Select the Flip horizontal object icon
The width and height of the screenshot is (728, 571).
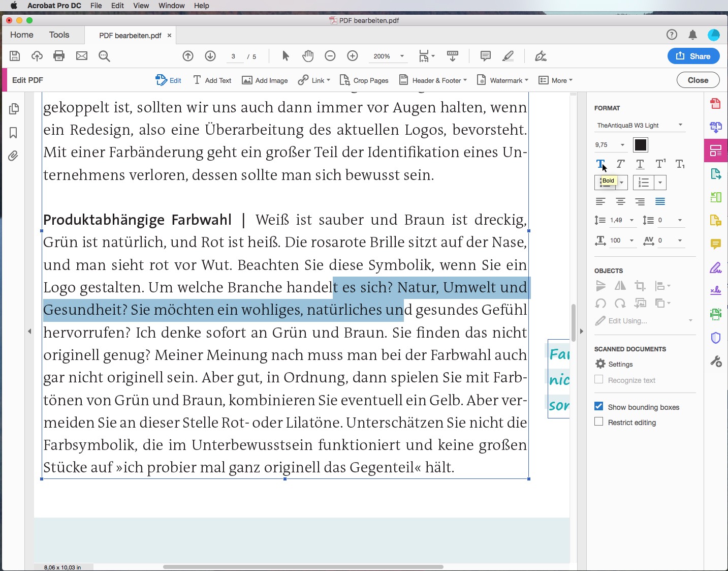tap(620, 286)
